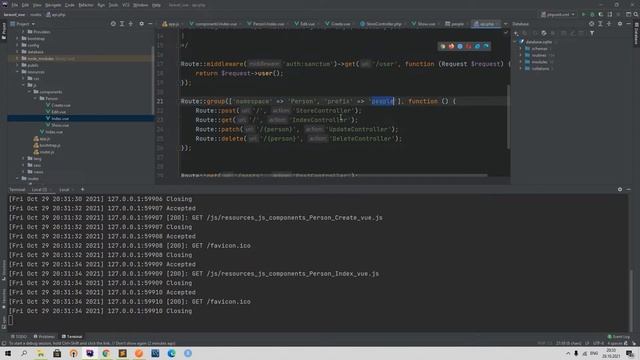Click UTF-8 encoding in status bar
640x360 pixels.
coord(598,343)
